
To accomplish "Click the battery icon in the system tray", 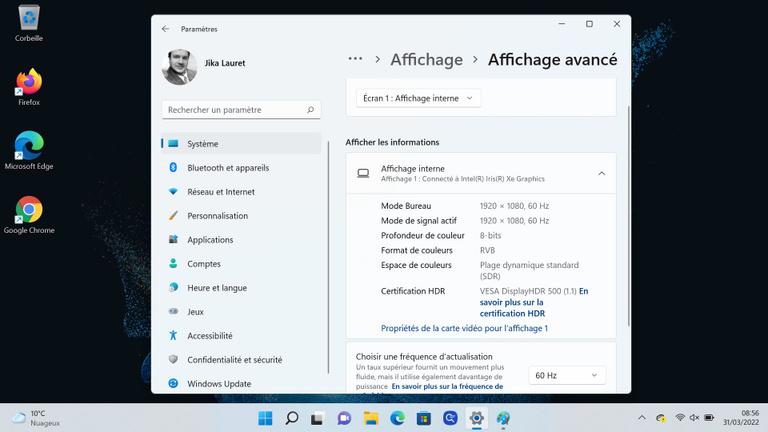I will tap(709, 418).
